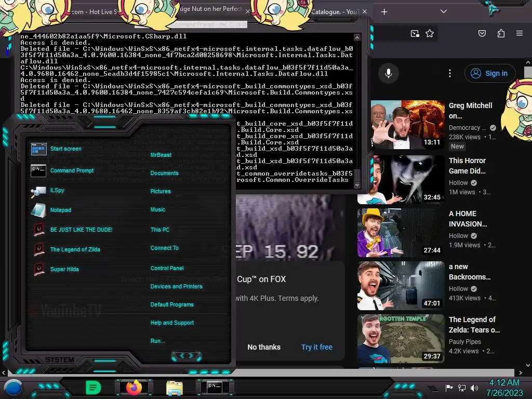Open Action Center flag tray icon
532x399 pixels.
(449, 388)
